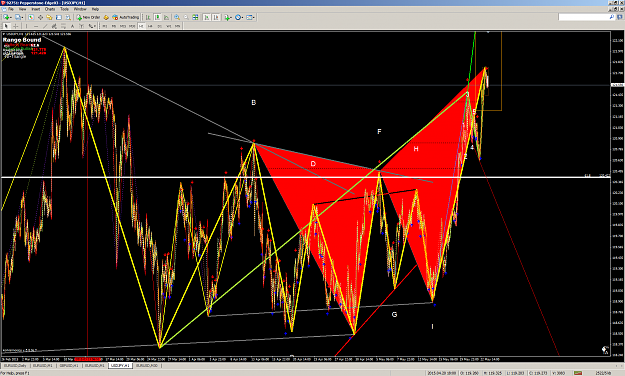Screen dimensions: 625x376
Task: Expand the Templates dropdown
Action: (254, 17)
